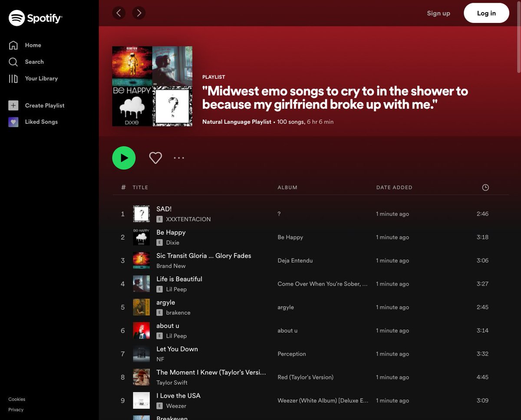Click the argyle album cover thumbnail

tap(141, 307)
